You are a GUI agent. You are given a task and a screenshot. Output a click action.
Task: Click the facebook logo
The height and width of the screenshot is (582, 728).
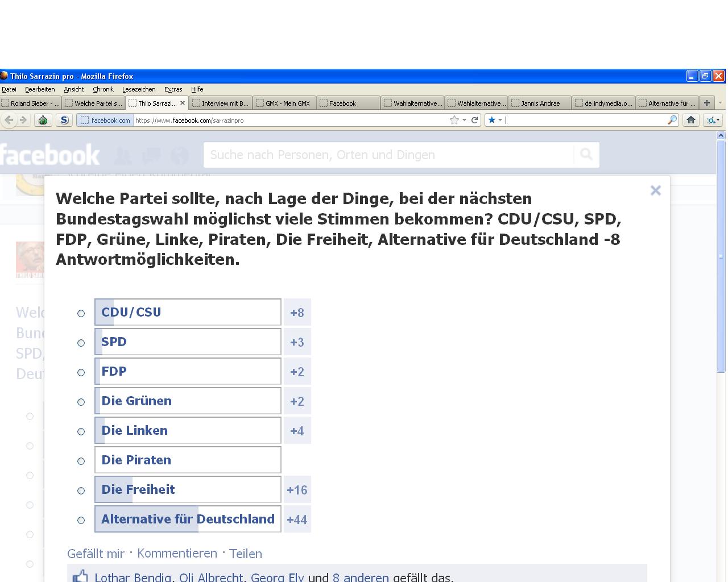coord(50,155)
